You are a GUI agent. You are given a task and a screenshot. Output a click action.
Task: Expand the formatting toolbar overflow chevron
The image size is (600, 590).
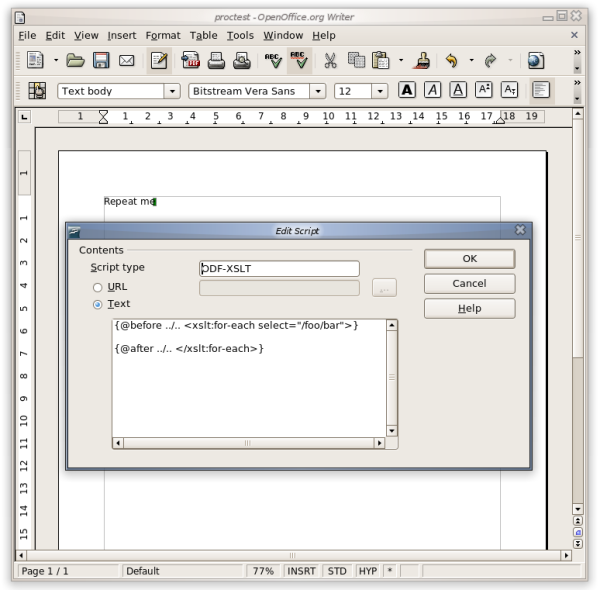(577, 83)
